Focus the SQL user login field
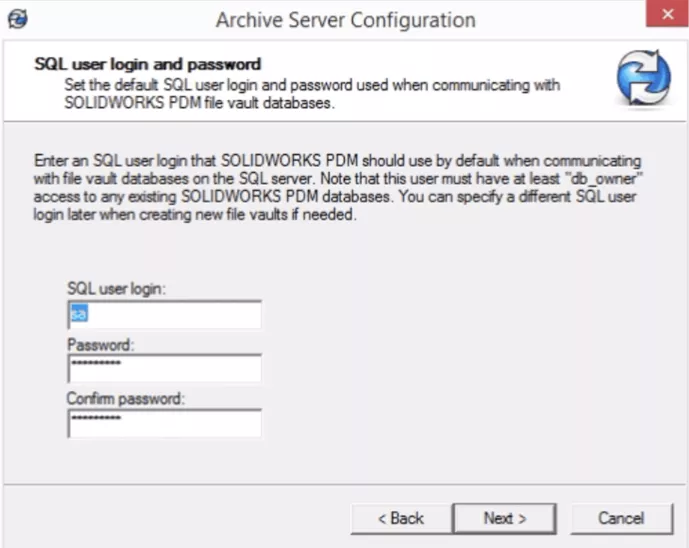689x548 pixels. point(165,314)
